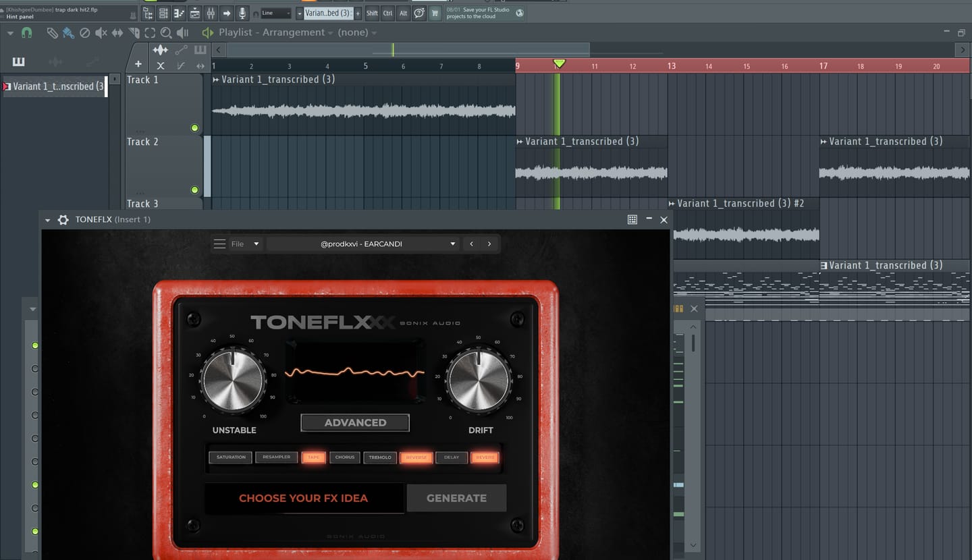The image size is (972, 560).
Task: Click the microphone recording icon in the top toolbar
Action: 242,13
